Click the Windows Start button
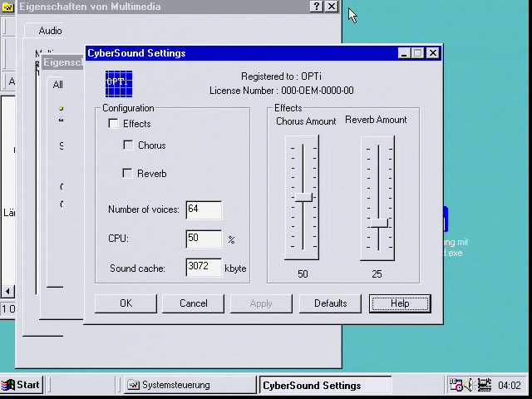 tap(22, 385)
